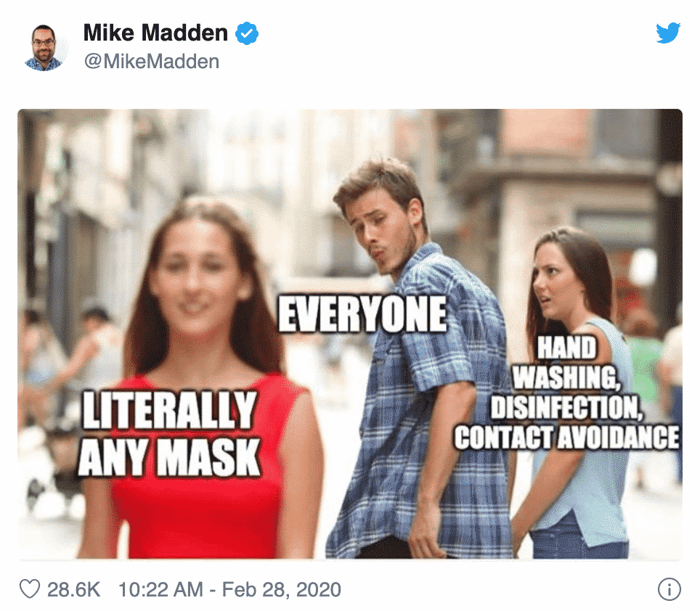This screenshot has width=700, height=611.
Task: Click the EVERYONE caption in the meme
Action: (362, 314)
